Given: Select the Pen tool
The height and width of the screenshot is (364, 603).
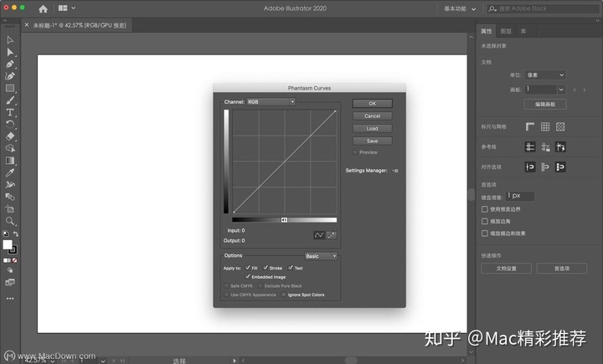Looking at the screenshot, I should click(x=10, y=64).
